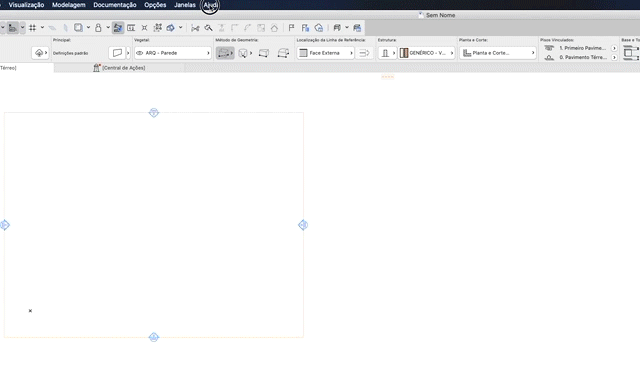
Task: Click the greyed curve edge icon
Action: 247,28
